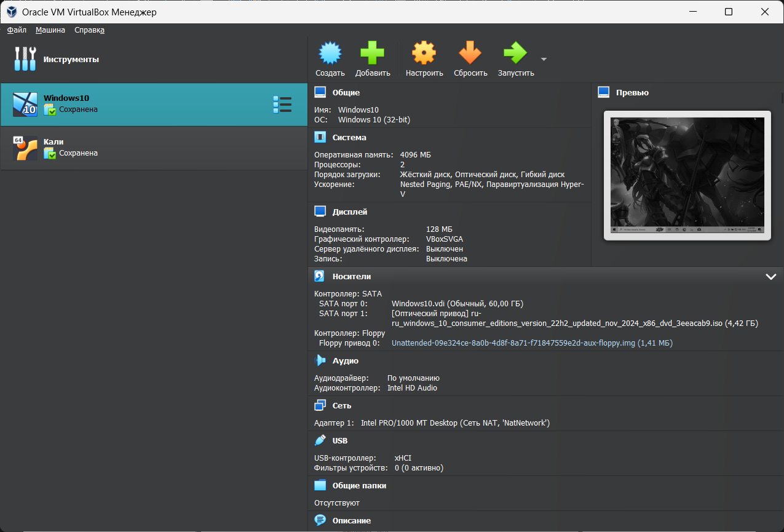Click the Unattended aux-floppy.img link
Screen dimensions: 784x532
[x=532, y=343]
